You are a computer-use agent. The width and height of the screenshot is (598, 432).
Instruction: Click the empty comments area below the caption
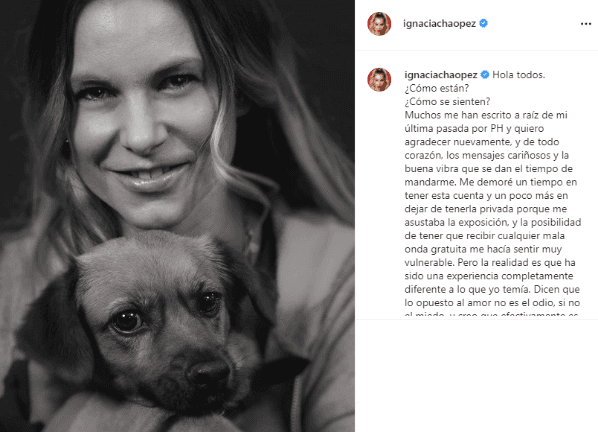point(476,376)
